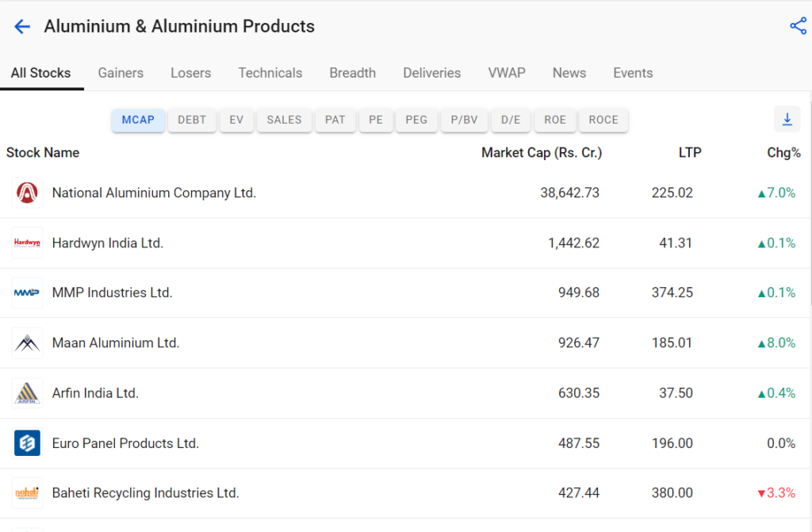The height and width of the screenshot is (532, 812).
Task: Click the 7.0% change for National Aluminium
Action: [x=776, y=193]
